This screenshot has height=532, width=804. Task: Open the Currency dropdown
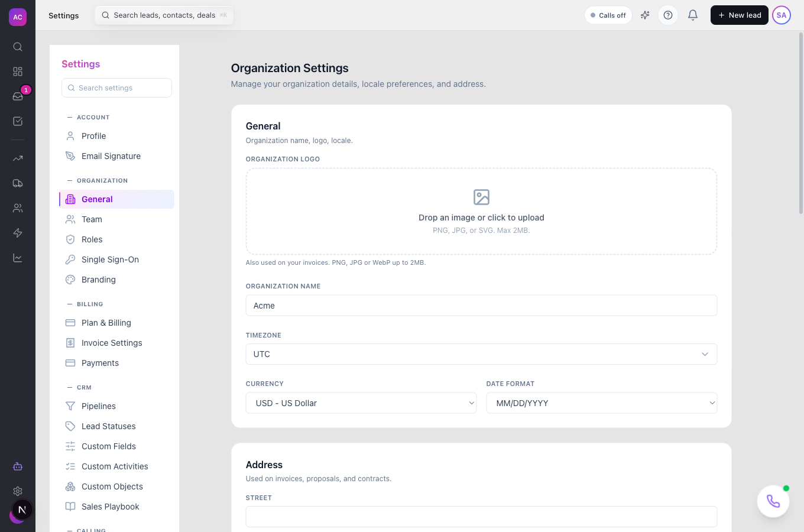361,403
